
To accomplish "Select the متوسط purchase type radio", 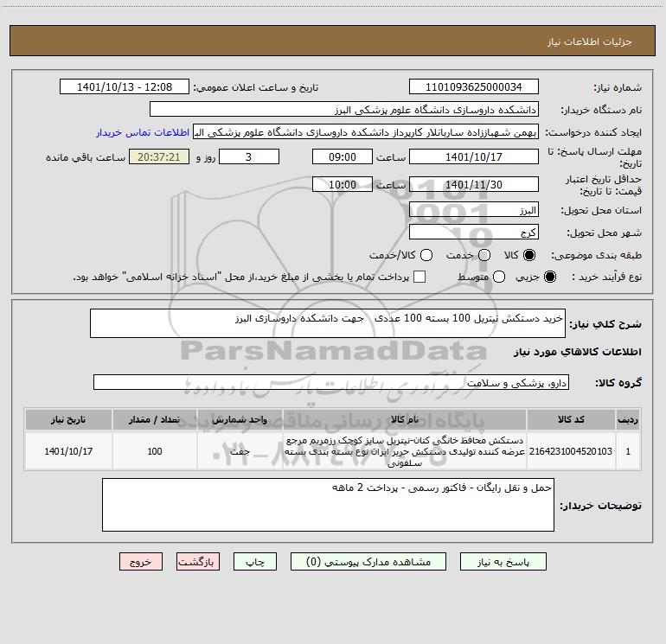I will (499, 277).
